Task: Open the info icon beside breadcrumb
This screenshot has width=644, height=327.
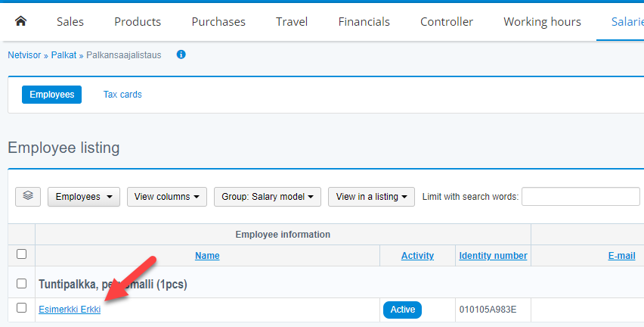Action: click(x=181, y=54)
